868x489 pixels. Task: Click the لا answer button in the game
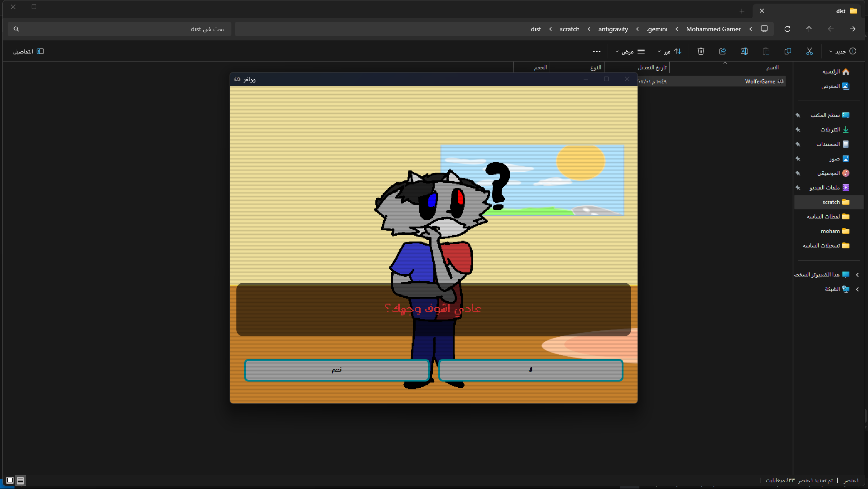[531, 370]
